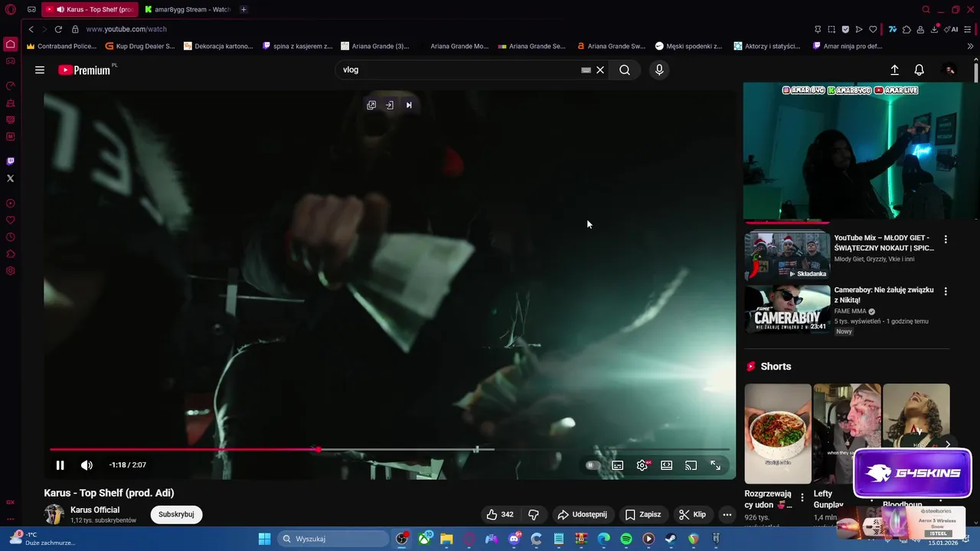Toggle subtitles (CC) in the player
Viewport: 980px width, 551px height.
[617, 465]
